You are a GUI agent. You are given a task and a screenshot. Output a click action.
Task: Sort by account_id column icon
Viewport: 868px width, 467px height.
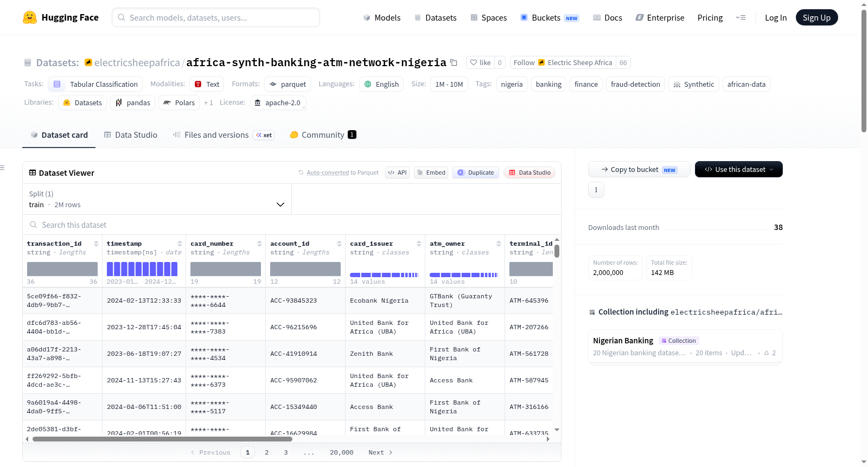[x=339, y=244]
